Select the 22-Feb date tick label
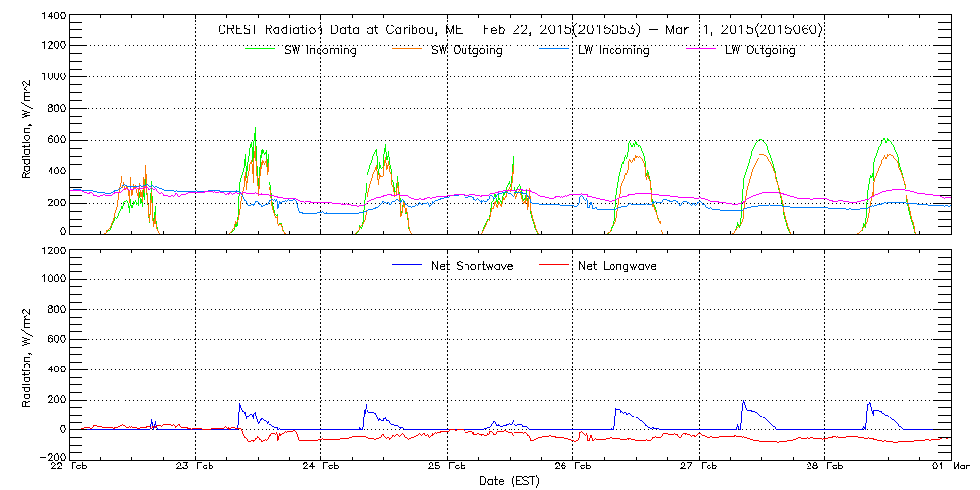The width and height of the screenshot is (980, 490). click(70, 467)
